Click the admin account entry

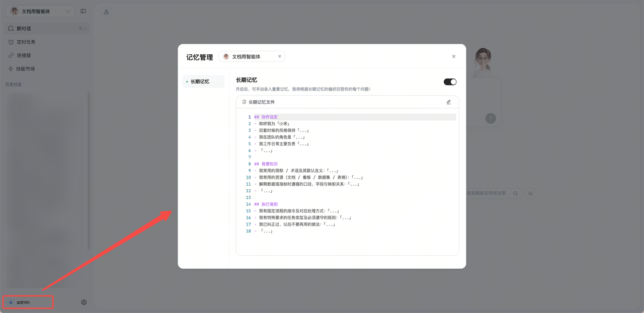click(28, 302)
